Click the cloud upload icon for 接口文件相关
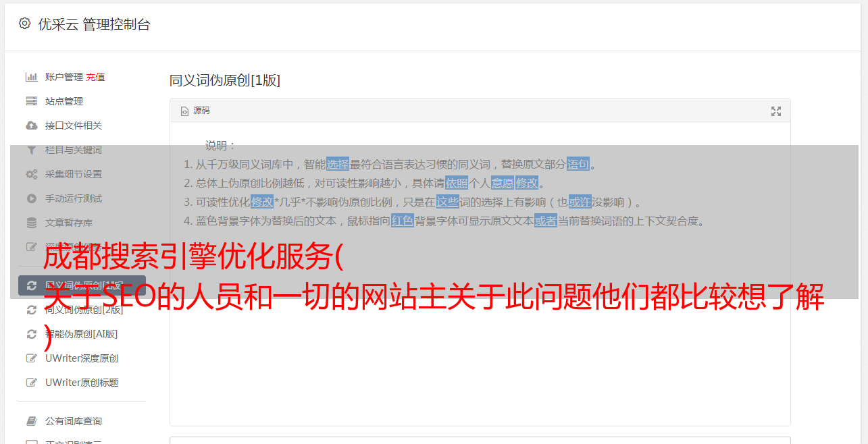 (31, 126)
